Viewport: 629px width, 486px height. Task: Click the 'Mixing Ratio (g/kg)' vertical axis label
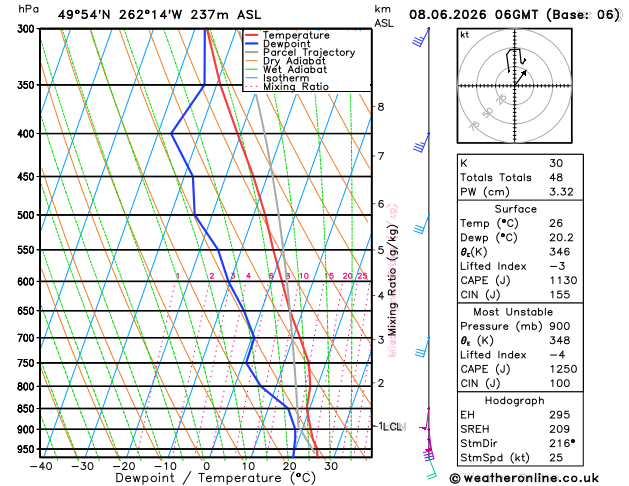coord(392,280)
